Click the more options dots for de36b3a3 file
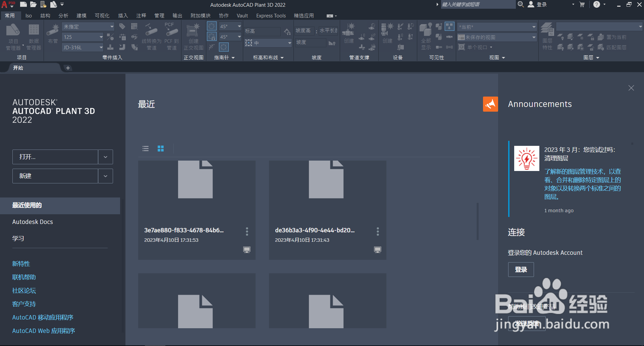 pyautogui.click(x=378, y=231)
